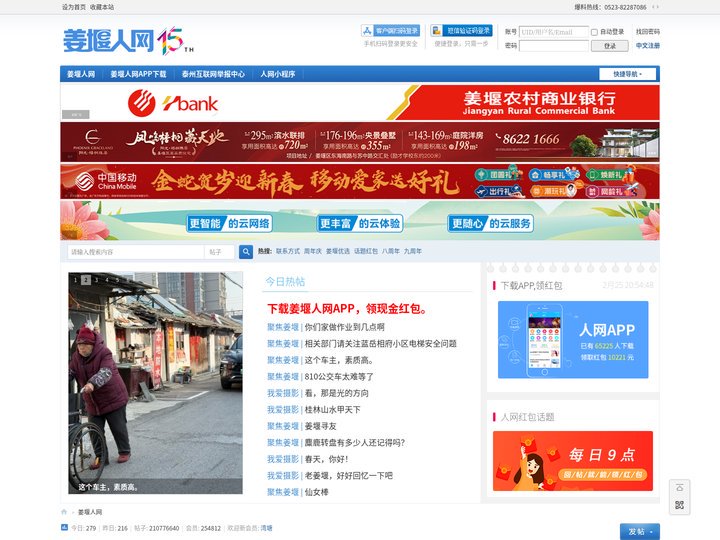720x540 pixels.
Task: Click 姜堰人网 breadcrumb link
Action: (x=90, y=512)
